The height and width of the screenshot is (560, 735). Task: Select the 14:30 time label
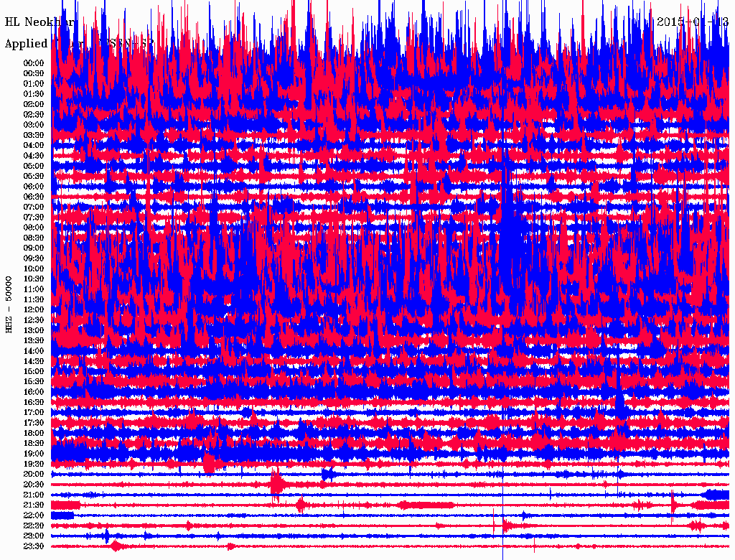click(x=34, y=361)
